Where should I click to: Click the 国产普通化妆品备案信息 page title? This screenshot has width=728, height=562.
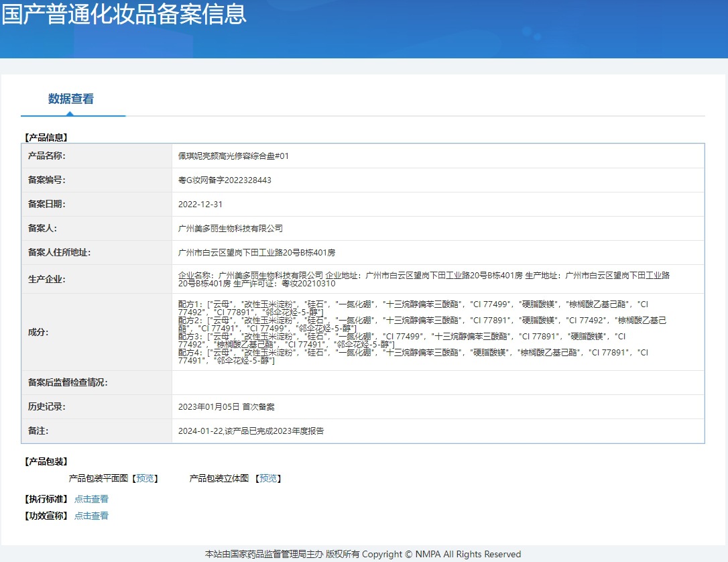124,14
